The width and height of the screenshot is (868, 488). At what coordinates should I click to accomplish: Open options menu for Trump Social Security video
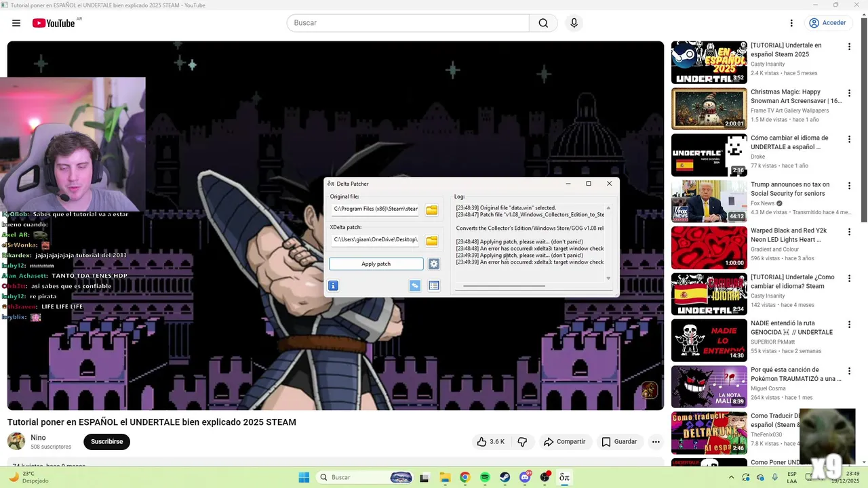tap(849, 186)
